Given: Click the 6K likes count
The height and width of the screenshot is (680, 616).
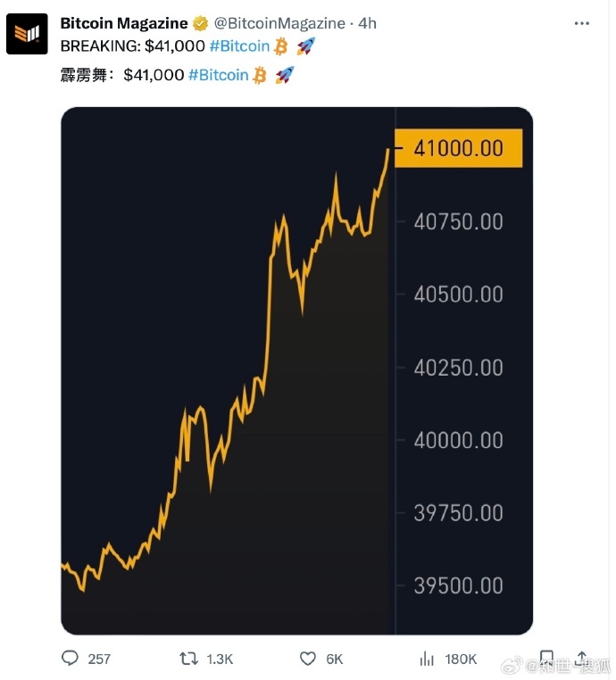Looking at the screenshot, I should click(335, 659).
